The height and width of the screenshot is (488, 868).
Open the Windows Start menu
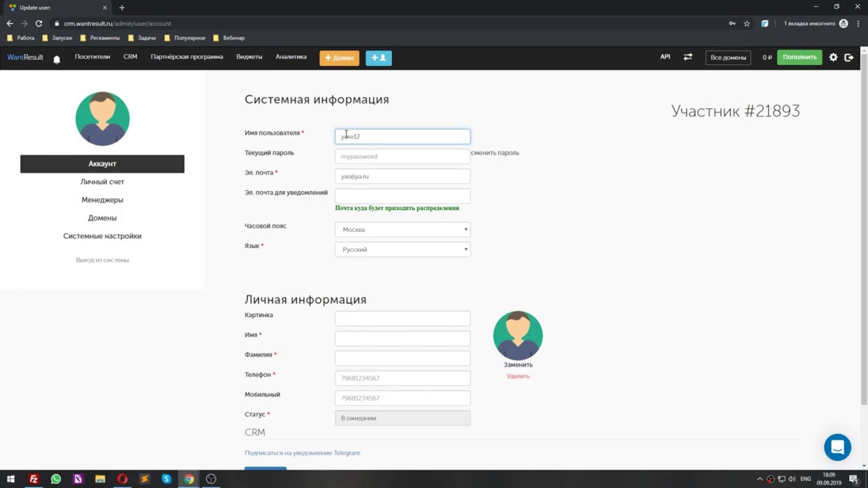pos(11,479)
